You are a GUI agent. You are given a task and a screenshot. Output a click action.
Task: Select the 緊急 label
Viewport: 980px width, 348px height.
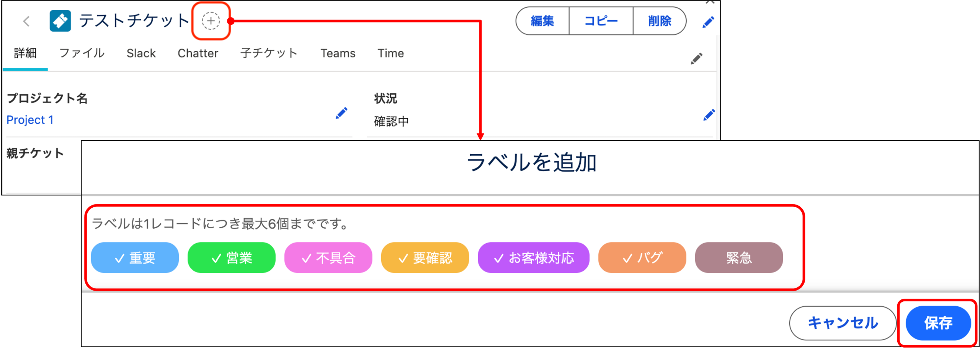[738, 258]
